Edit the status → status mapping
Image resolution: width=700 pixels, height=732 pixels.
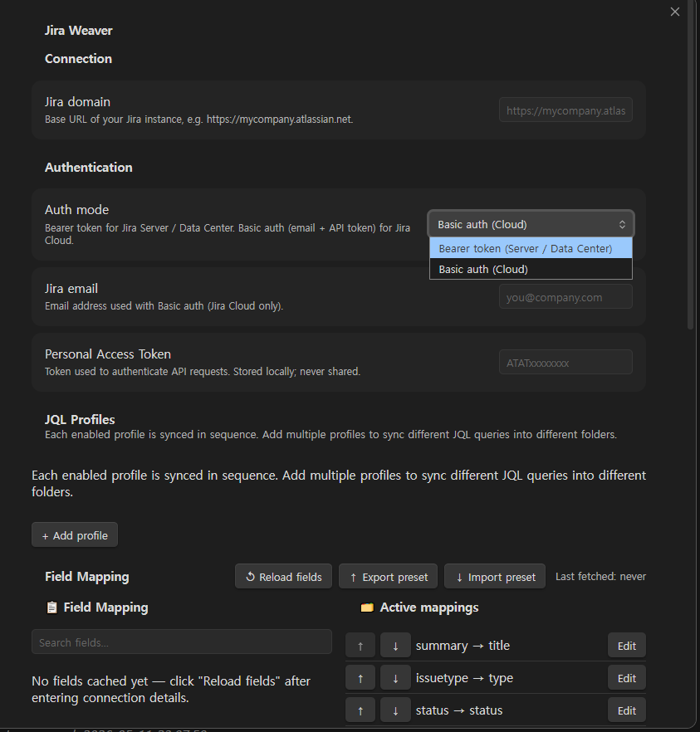[627, 710]
